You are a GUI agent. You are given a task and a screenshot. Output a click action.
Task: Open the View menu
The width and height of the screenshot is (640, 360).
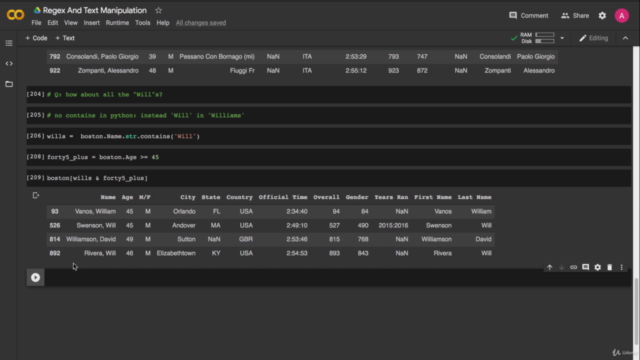click(71, 23)
